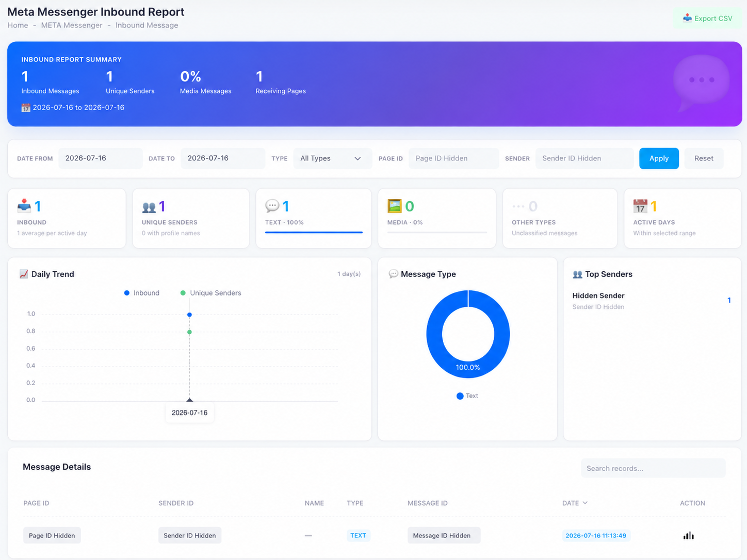The height and width of the screenshot is (560, 747).
Task: Go to the Home breadcrumb
Action: tap(18, 25)
